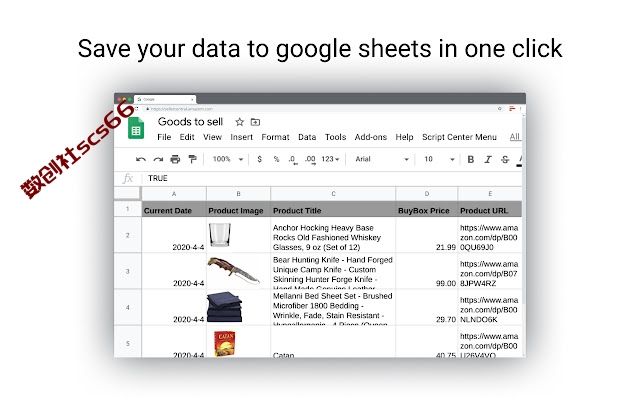Click the Bear Hunting Knife title cell
This screenshot has height=400, width=640.
333,271
